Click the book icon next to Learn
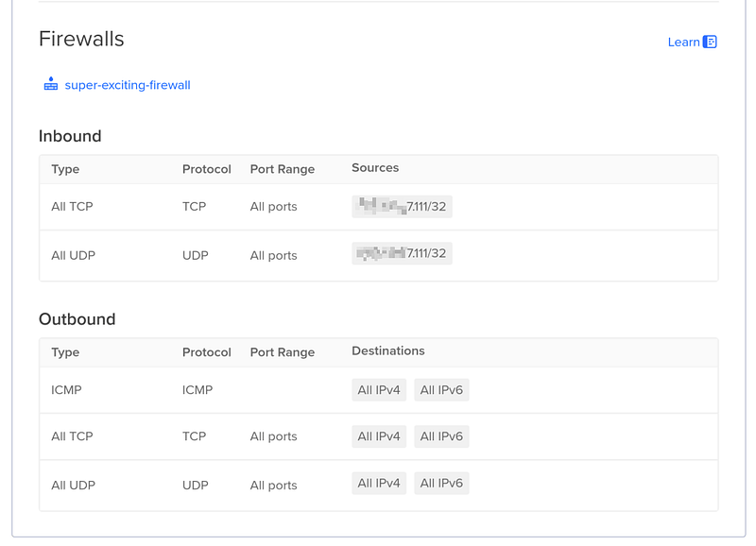Viewport: 756px width, 546px height. click(x=710, y=42)
